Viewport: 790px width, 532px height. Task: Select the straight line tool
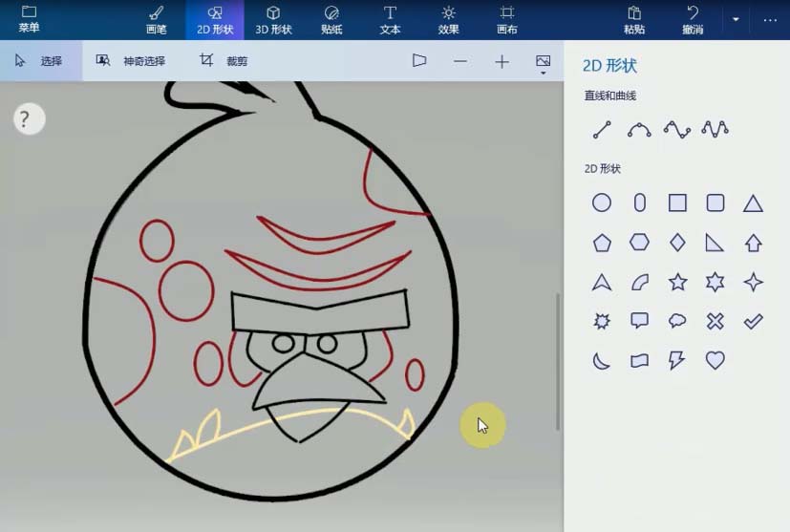pyautogui.click(x=602, y=130)
